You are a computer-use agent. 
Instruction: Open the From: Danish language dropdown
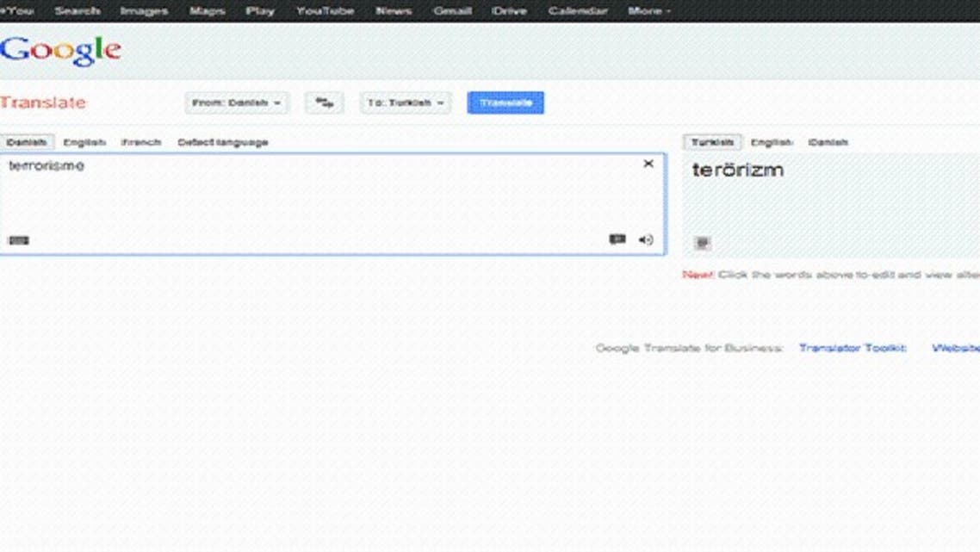[x=236, y=102]
